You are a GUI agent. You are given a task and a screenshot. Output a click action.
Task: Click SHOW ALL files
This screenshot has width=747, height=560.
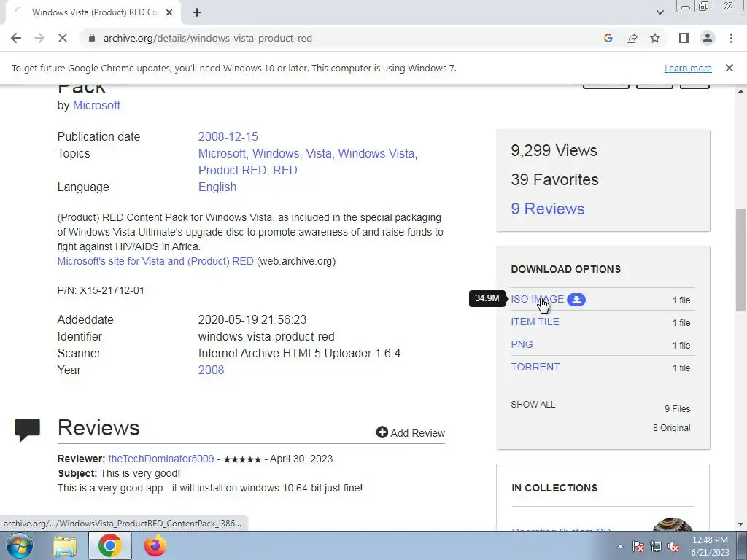point(533,404)
